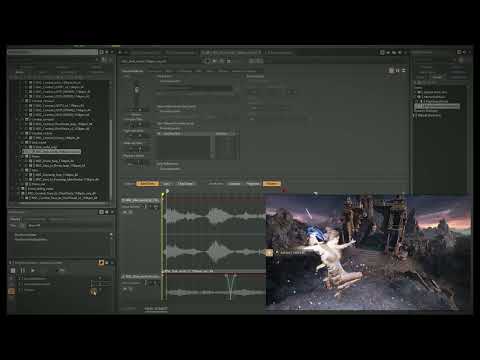Toggle the left orange highlighted button above the timeline
This screenshot has height=360, width=480.
pyautogui.click(x=147, y=184)
